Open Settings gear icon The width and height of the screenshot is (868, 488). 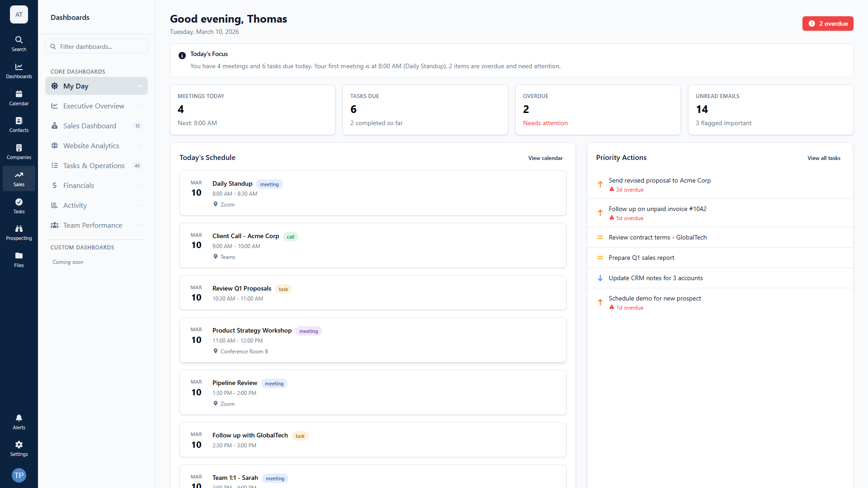(x=19, y=449)
